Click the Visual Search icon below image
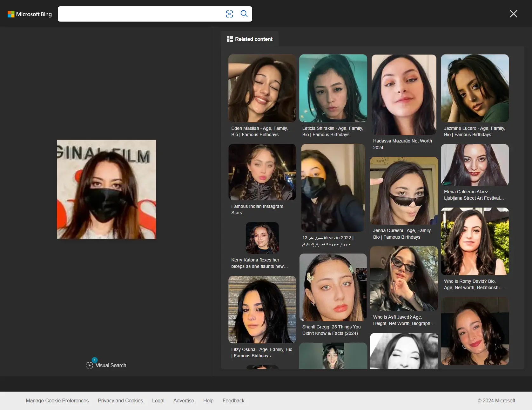532x410 pixels. (x=90, y=365)
